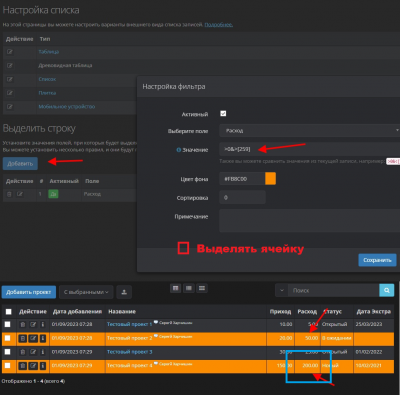This screenshot has height=395, width=400.
Task: Check the box for Тестовый проект 1 row
Action: (7, 324)
